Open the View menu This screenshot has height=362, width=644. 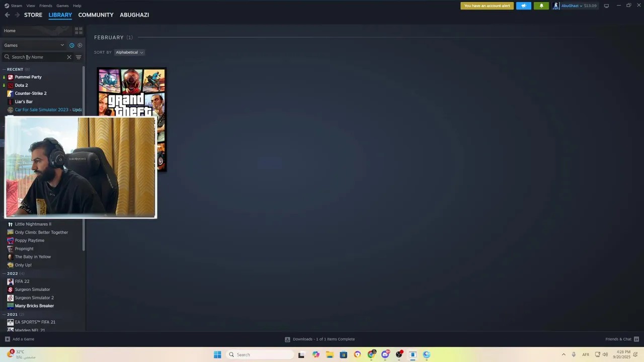tap(31, 6)
